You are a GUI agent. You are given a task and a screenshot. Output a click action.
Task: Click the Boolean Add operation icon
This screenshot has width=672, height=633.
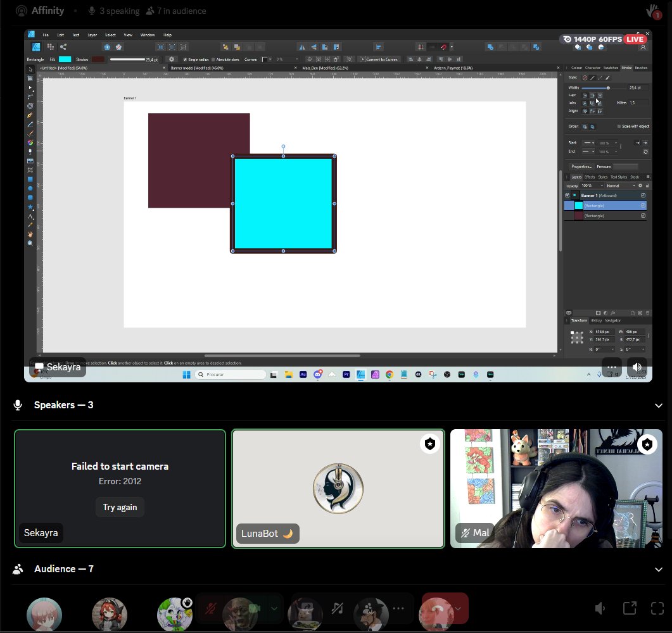point(490,47)
